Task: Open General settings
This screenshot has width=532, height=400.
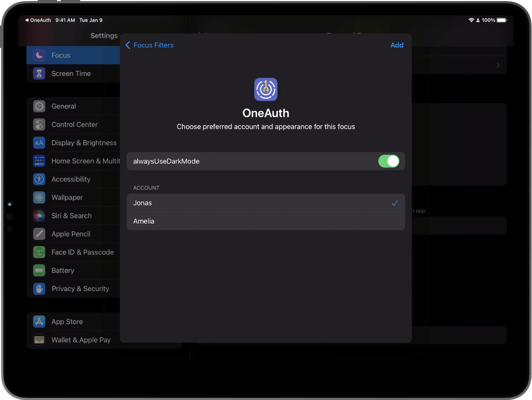Action: pyautogui.click(x=73, y=106)
